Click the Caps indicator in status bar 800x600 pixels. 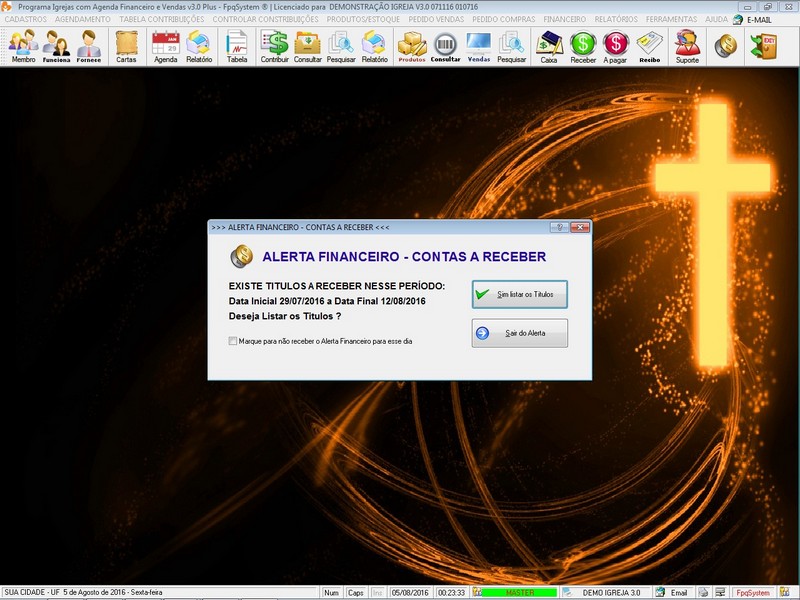click(355, 592)
